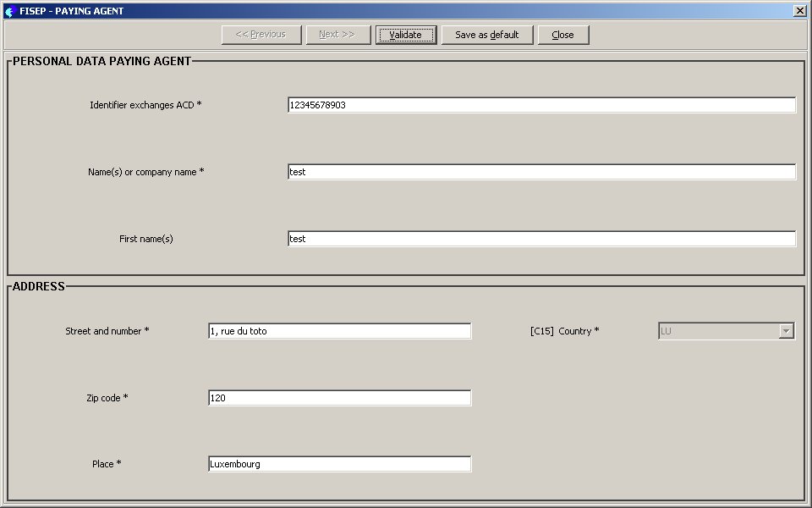Screen dimensions: 812x508
Task: Focus the Zip code field
Action: [x=339, y=398]
